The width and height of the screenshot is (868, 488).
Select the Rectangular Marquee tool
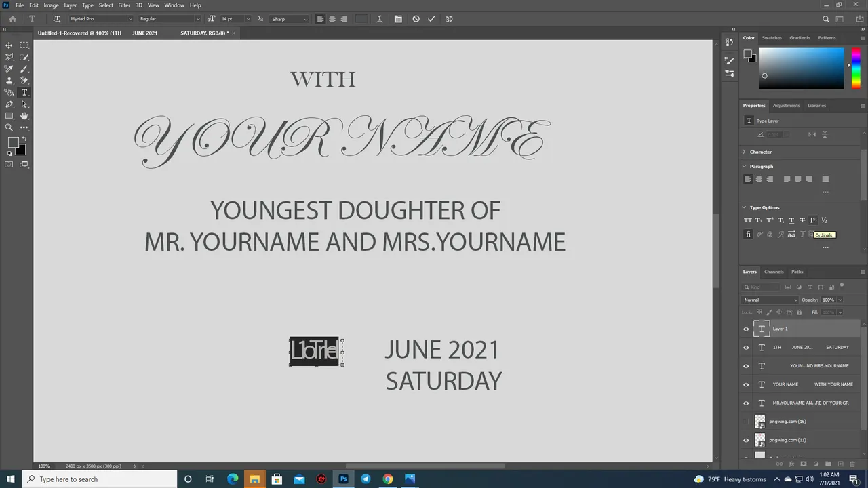[24, 45]
